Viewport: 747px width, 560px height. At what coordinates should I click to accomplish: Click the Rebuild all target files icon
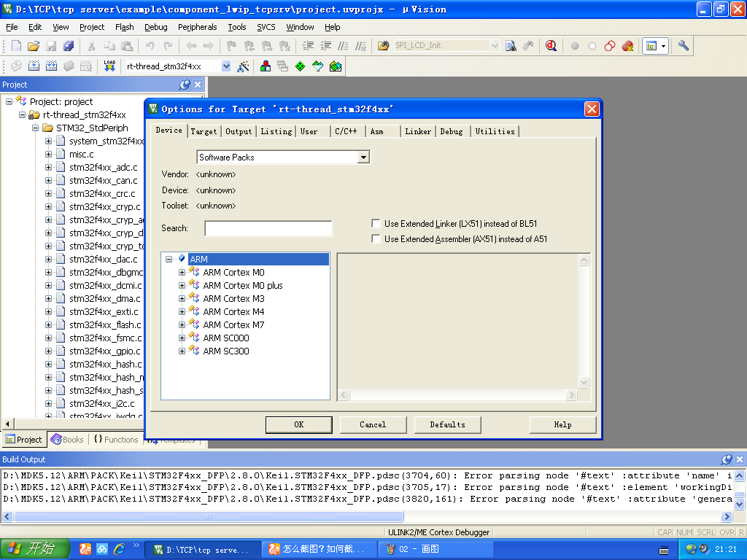(52, 66)
